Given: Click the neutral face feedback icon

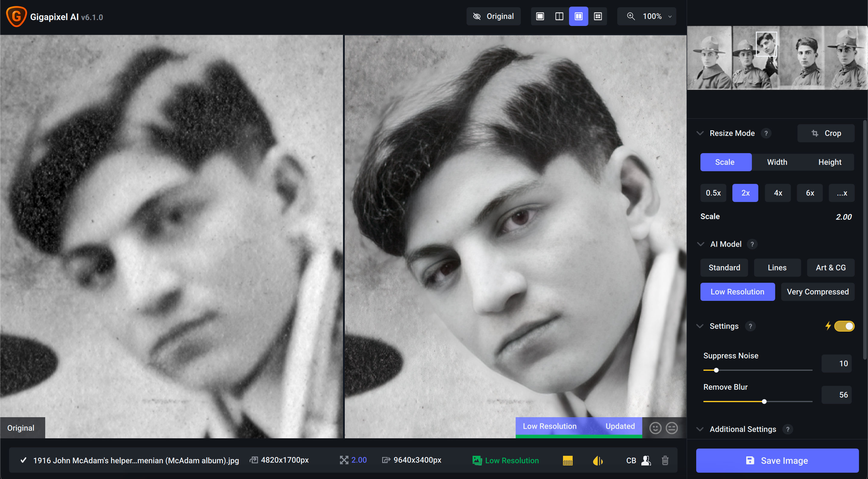Looking at the screenshot, I should 671,428.
